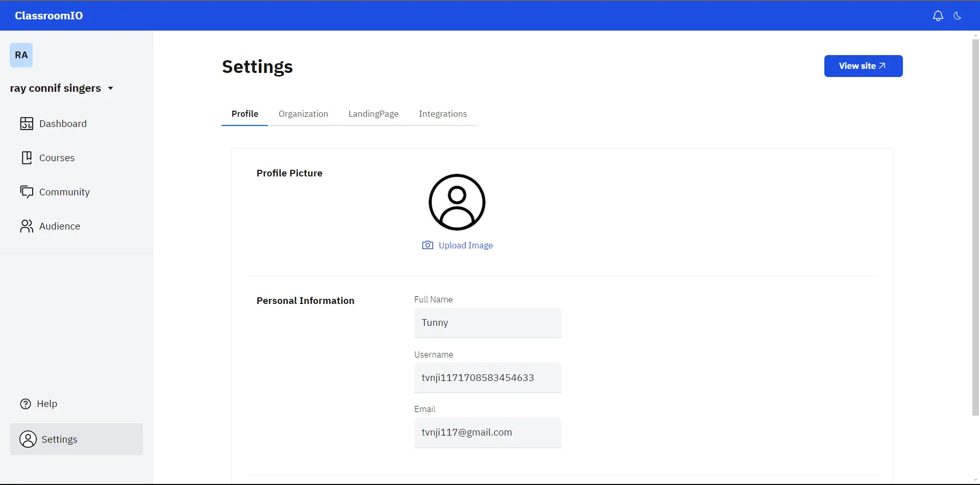This screenshot has height=485, width=980.
Task: Click the camera icon beside Upload Image
Action: pos(427,245)
